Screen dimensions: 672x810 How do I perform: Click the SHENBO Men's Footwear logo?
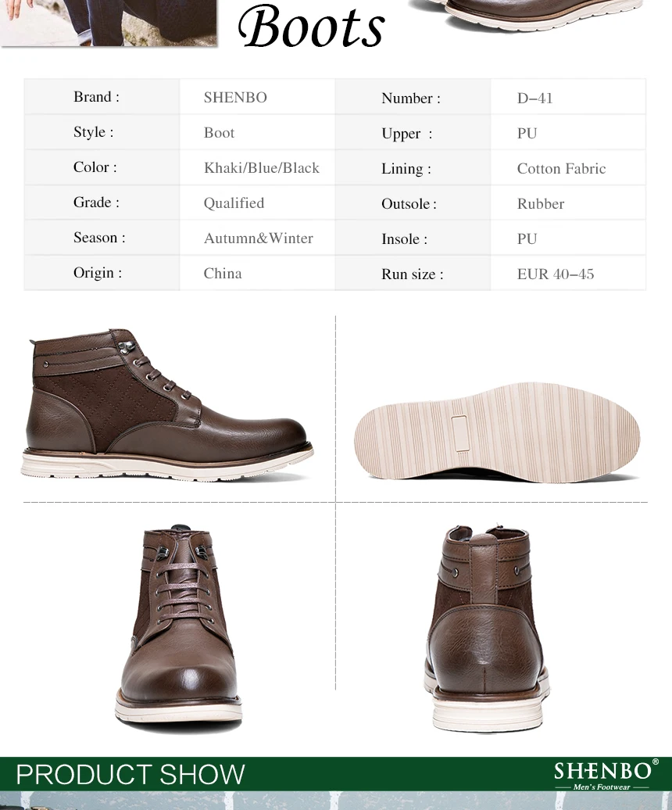(606, 775)
